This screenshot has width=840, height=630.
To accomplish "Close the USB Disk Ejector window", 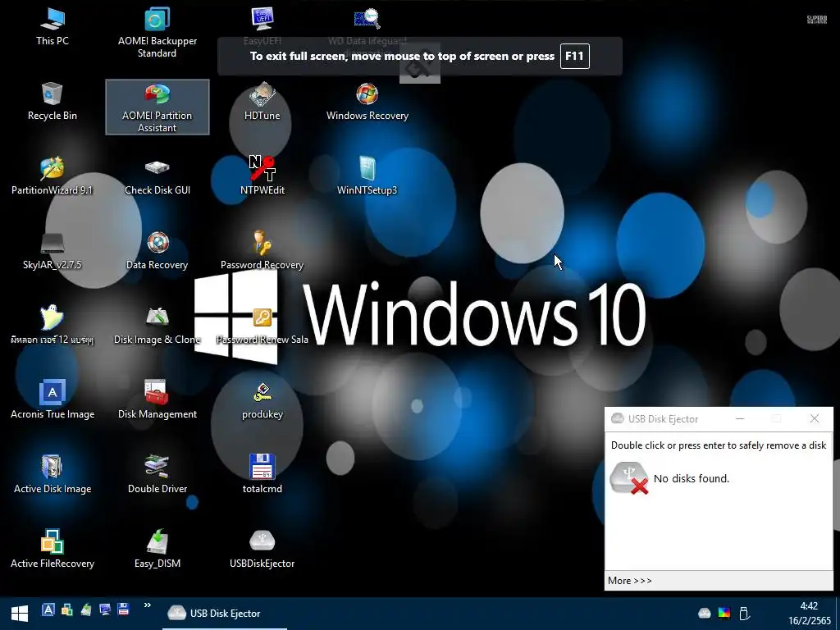I will [815, 419].
